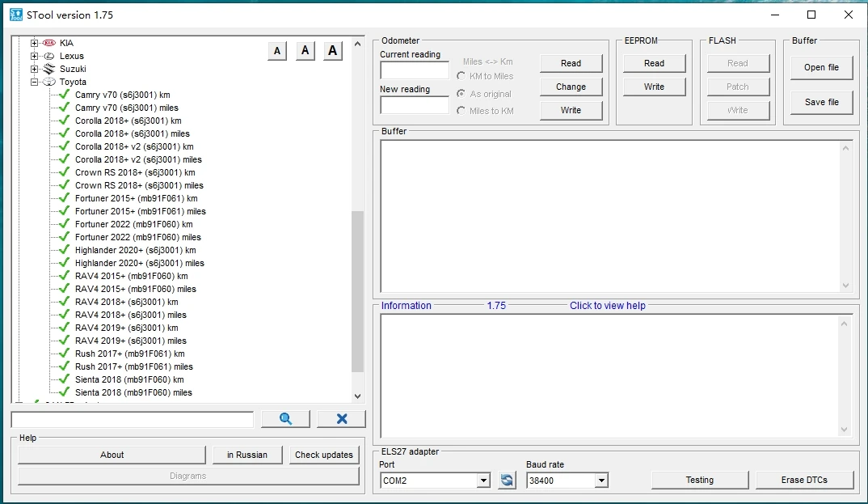Viewport: 868px width, 504px height.
Task: Click the New reading input field
Action: [x=414, y=105]
